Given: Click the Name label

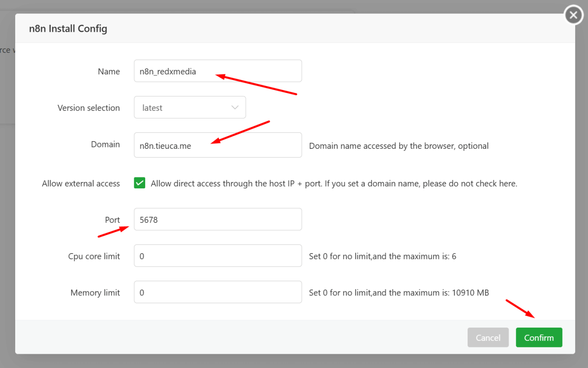Looking at the screenshot, I should (x=109, y=71).
